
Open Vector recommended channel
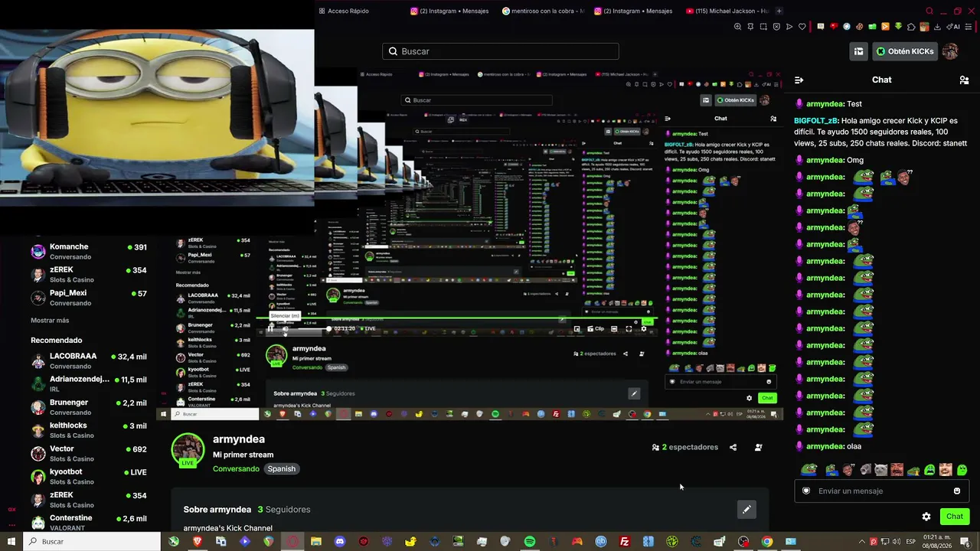[x=89, y=454]
